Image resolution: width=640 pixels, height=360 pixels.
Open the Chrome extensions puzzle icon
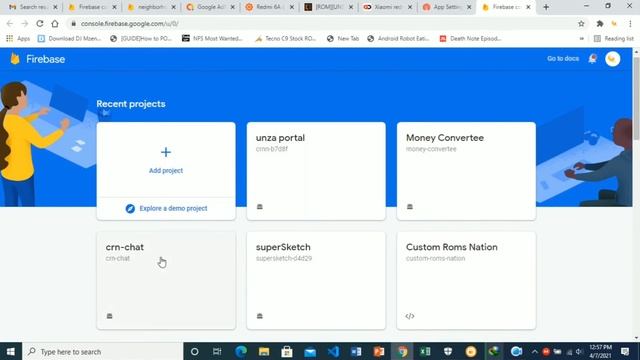[600, 24]
